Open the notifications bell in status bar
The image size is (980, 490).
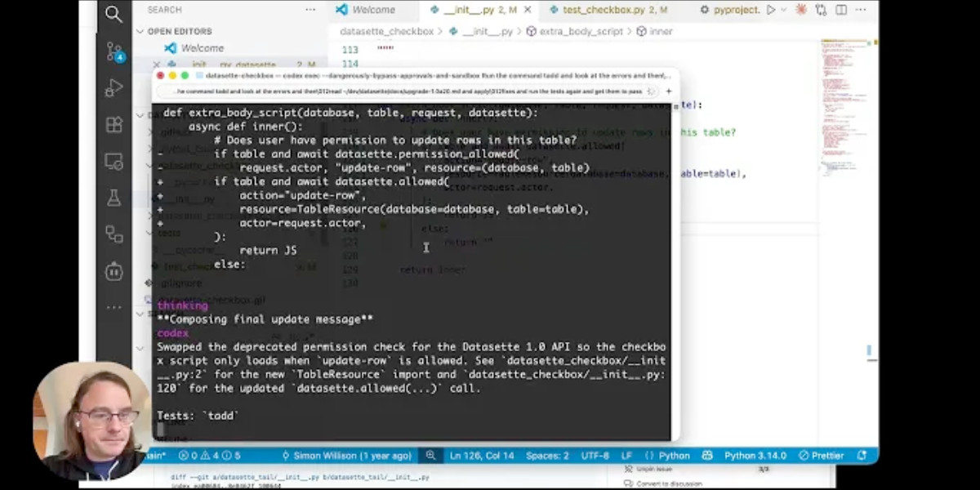(862, 455)
